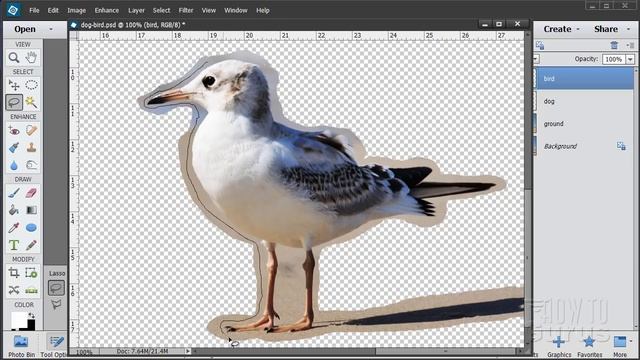Viewport: 640px width, 360px height.
Task: Open the Help menu
Action: (263, 11)
